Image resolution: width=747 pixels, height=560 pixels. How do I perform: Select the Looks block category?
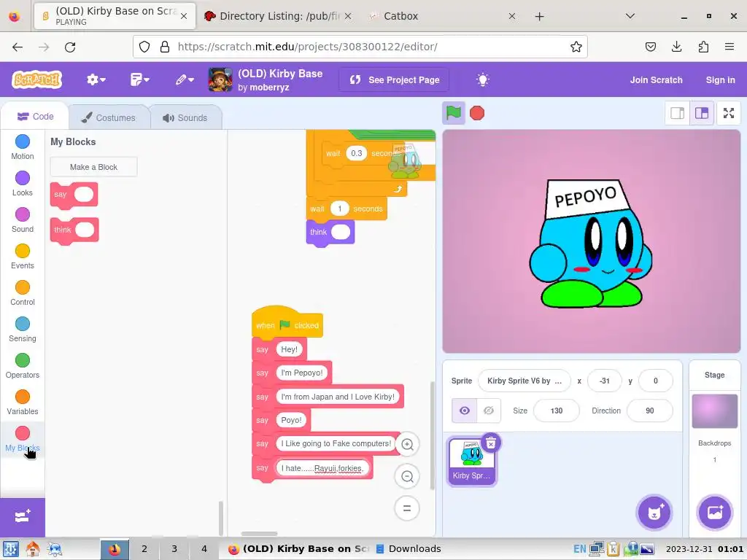coord(23,184)
